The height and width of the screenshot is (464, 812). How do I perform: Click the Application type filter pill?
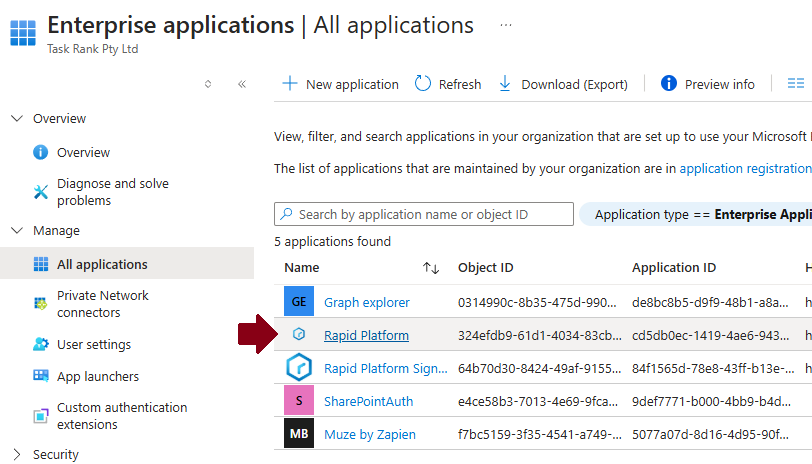coord(700,214)
